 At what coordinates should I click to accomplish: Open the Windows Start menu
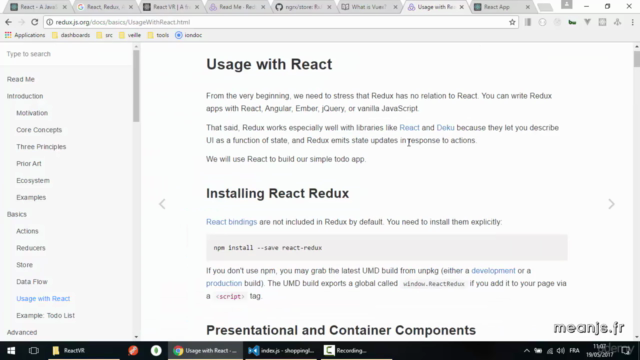click(11, 351)
